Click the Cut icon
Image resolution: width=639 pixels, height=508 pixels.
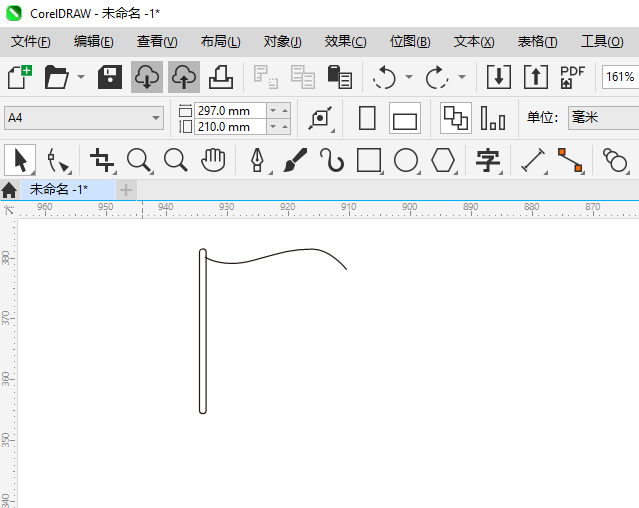(266, 77)
